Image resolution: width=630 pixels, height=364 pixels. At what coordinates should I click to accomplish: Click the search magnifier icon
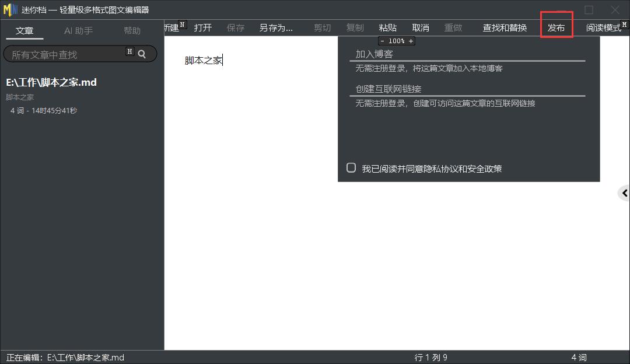pyautogui.click(x=142, y=54)
